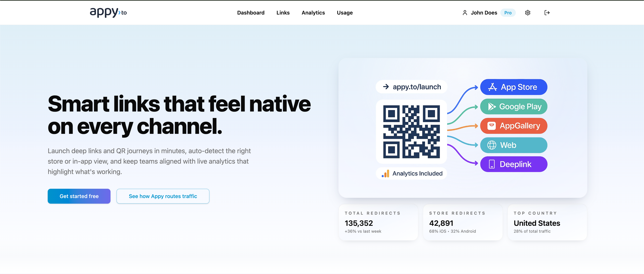Screen dimensions: 644x274
Task: Click the user profile icon
Action: tap(465, 13)
